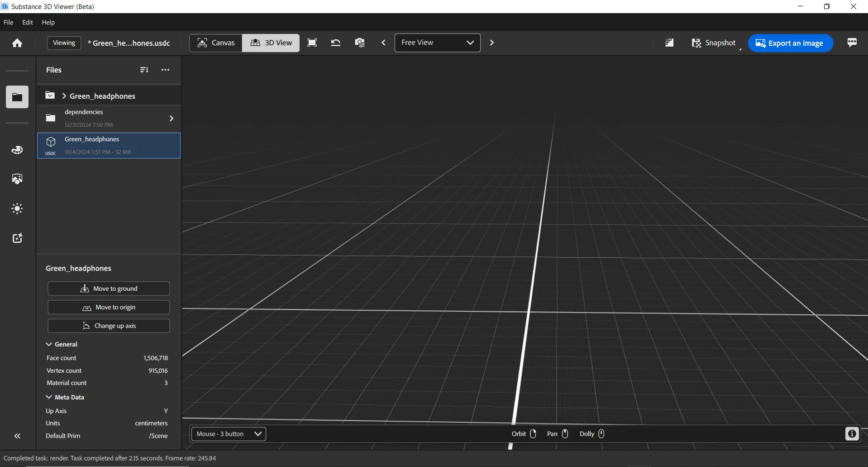Screen dimensions: 868x467
Task: Click the Vertex count value 915,016
Action: pyautogui.click(x=158, y=371)
